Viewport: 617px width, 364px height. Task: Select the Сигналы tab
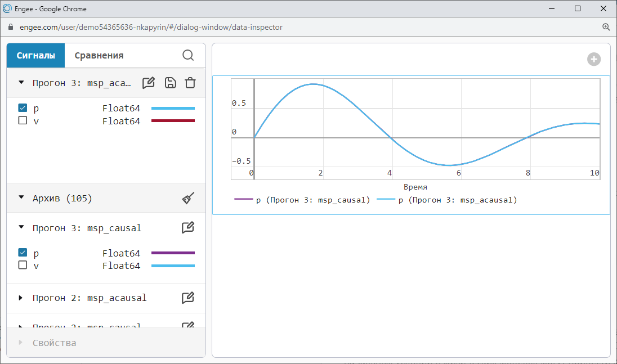pyautogui.click(x=36, y=55)
